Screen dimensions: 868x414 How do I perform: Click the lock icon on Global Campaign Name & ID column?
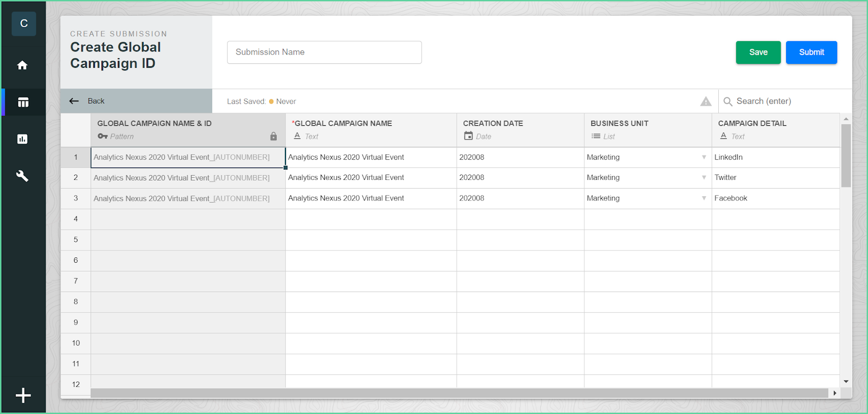point(273,137)
